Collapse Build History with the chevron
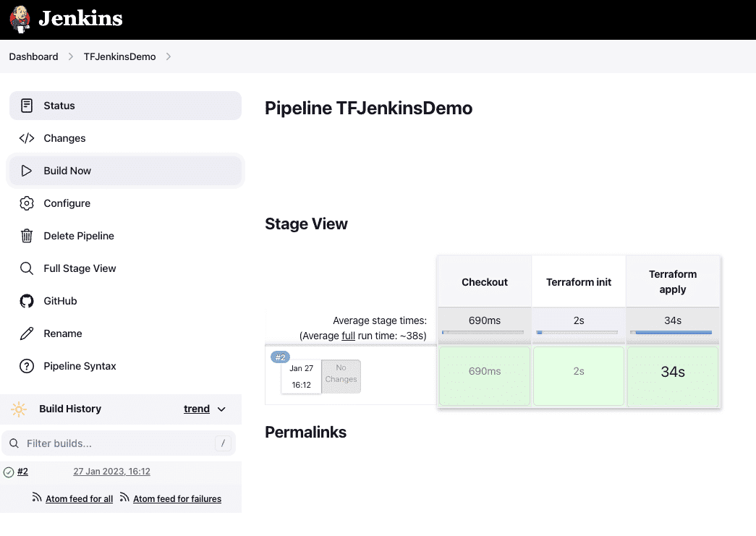 tap(221, 409)
